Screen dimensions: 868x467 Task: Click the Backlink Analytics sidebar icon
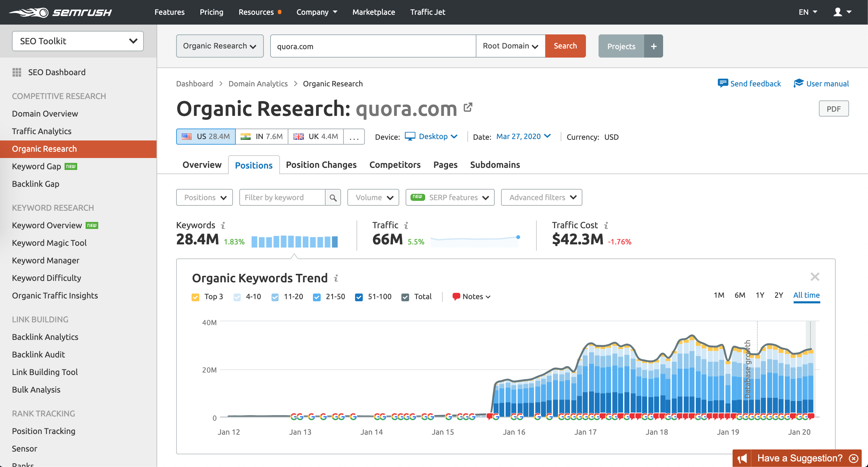pyautogui.click(x=45, y=337)
